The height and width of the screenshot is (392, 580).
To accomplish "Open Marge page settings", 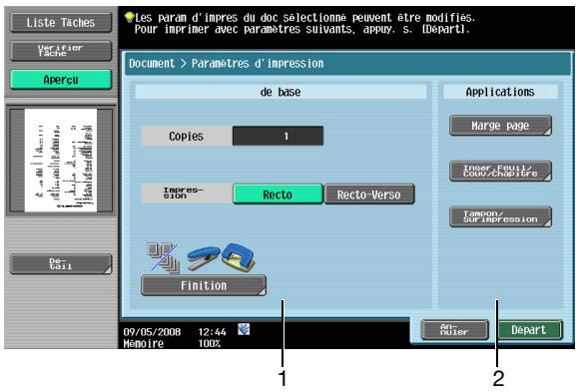I will [x=500, y=126].
